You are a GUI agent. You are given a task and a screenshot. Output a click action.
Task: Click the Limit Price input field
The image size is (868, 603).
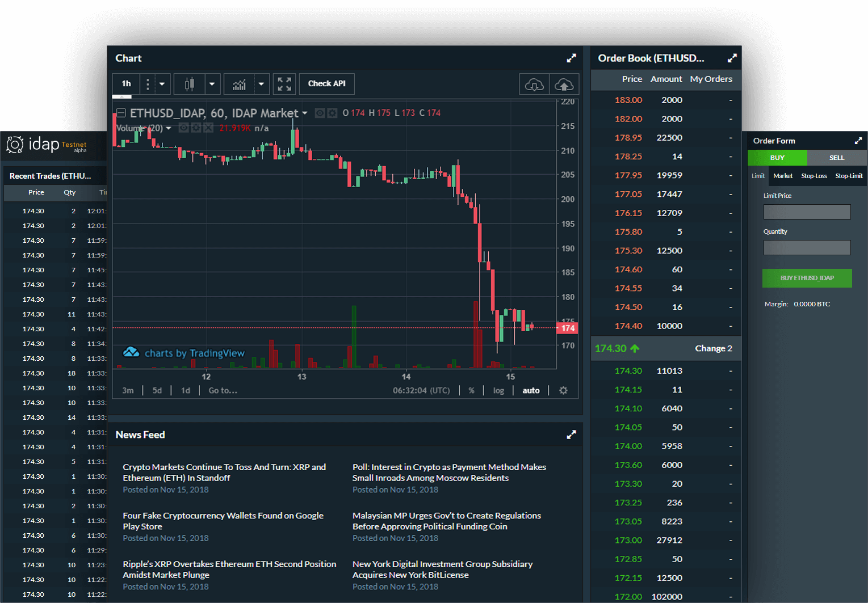pos(807,212)
